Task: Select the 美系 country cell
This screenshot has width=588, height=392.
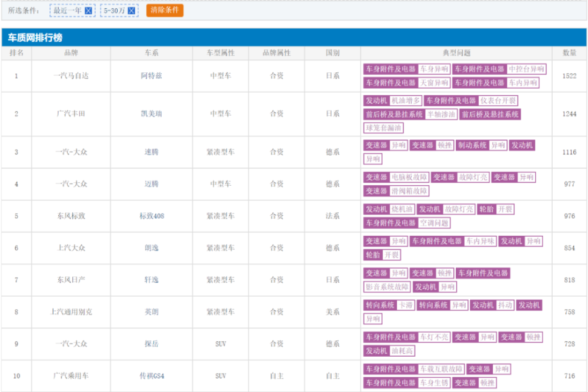Action: [x=333, y=312]
